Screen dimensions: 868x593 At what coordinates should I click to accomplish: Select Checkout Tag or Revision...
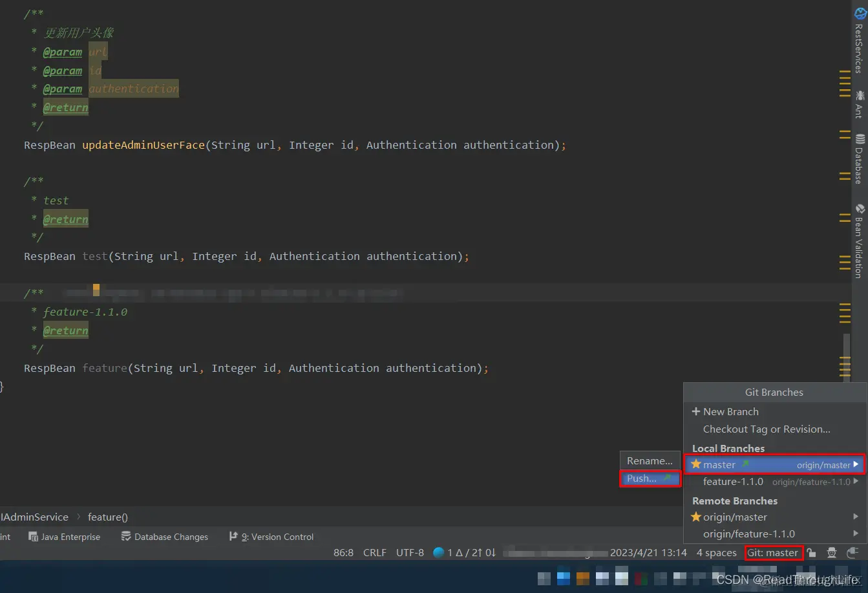click(x=767, y=429)
